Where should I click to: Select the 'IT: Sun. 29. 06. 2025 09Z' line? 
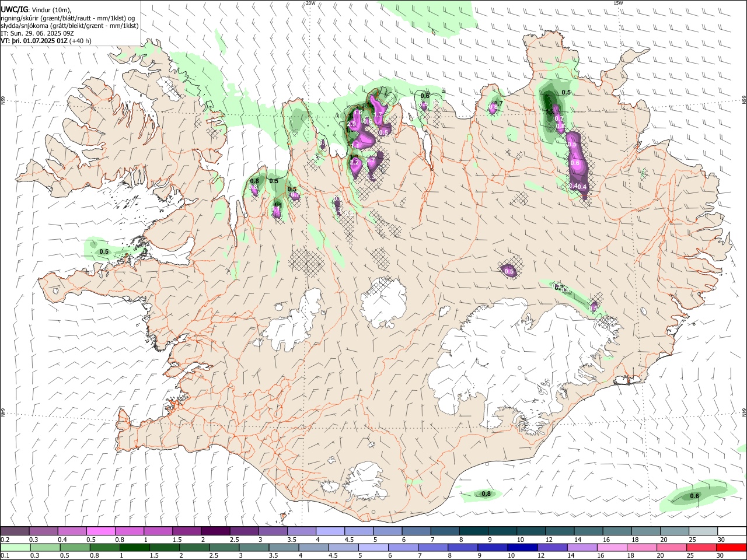[37, 34]
